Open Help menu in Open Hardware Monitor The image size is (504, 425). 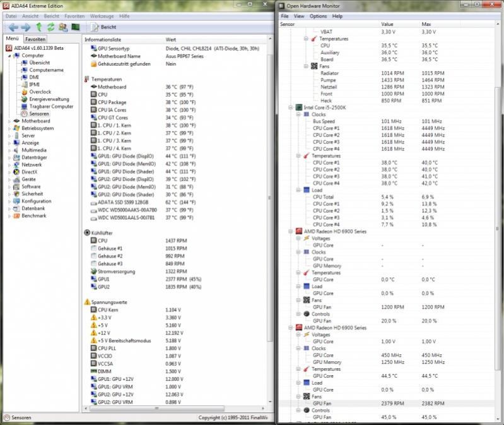coord(337,16)
